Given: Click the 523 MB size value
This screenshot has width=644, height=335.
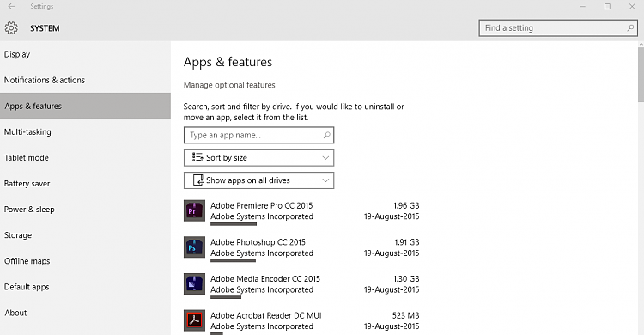Looking at the screenshot, I should click(405, 315).
